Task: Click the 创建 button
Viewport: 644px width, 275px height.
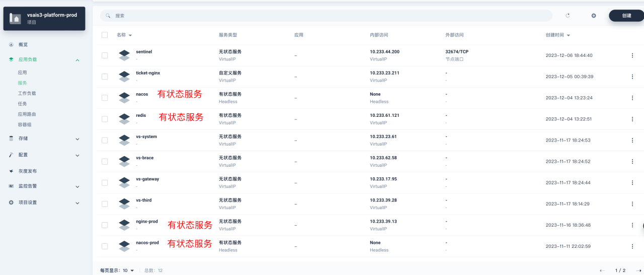Action: pos(626,16)
